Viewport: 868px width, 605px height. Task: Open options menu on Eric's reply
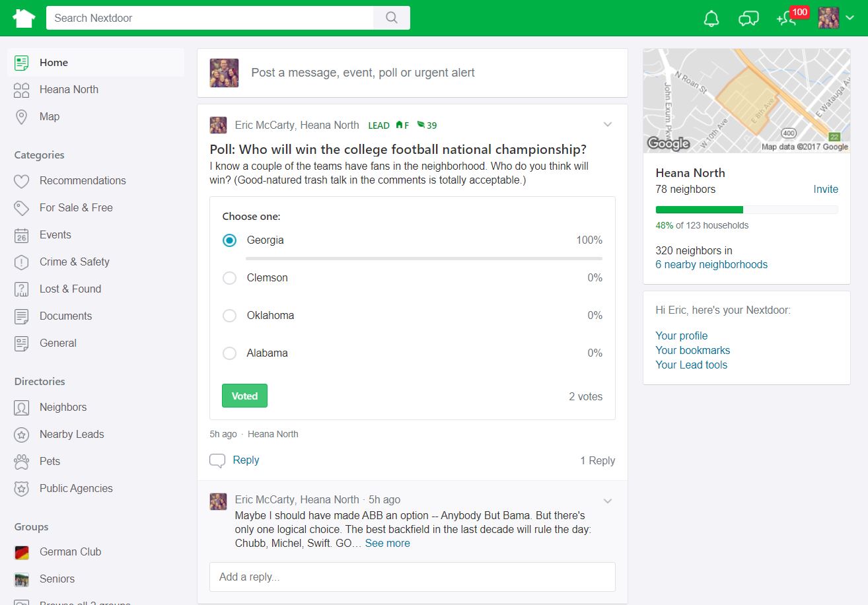608,501
